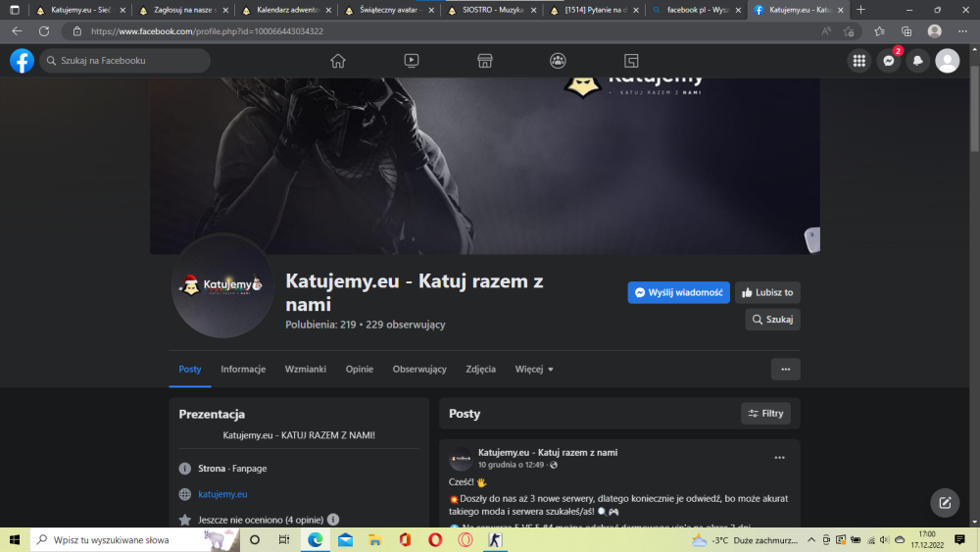Open the post options three-dot menu
980x552 pixels.
coord(779,458)
